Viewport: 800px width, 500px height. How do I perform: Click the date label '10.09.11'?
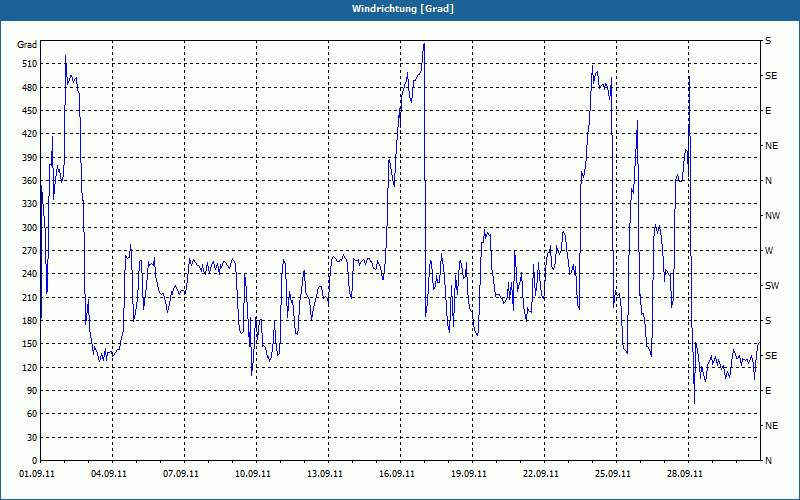tap(253, 474)
